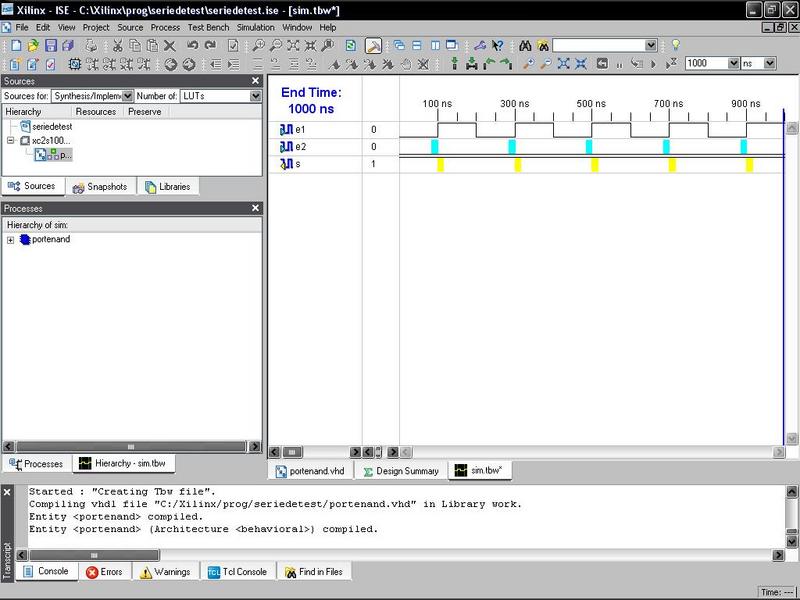
Task: Close the Sources panel
Action: [x=255, y=81]
